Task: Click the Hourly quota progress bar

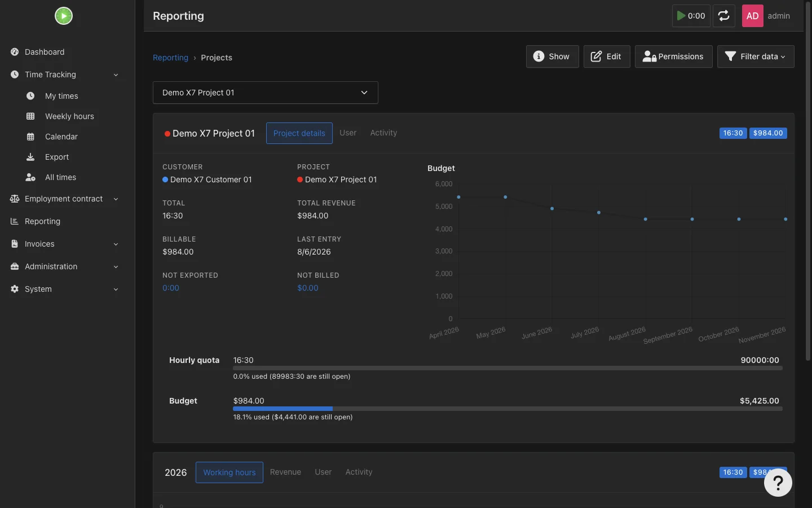Action: click(507, 368)
